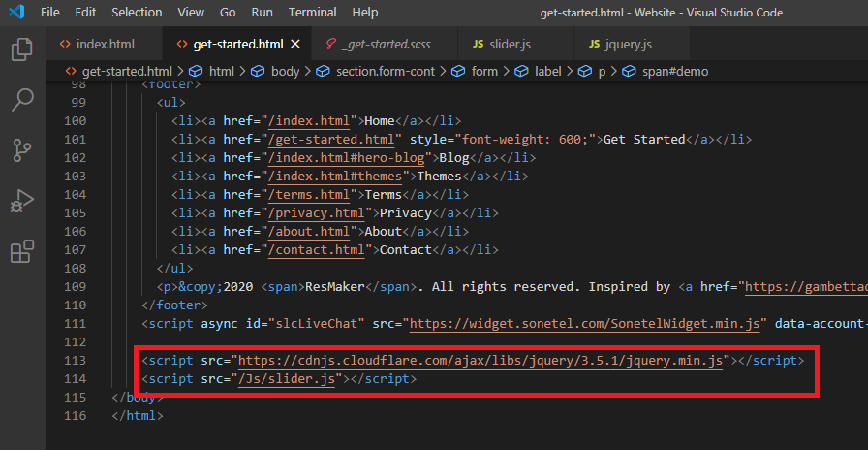Click the /get-started.html href link

331,139
